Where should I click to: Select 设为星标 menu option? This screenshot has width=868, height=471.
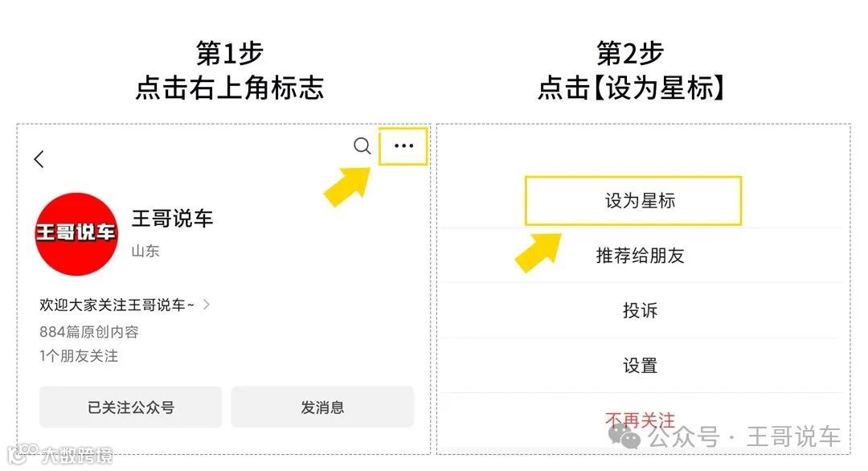click(x=640, y=201)
